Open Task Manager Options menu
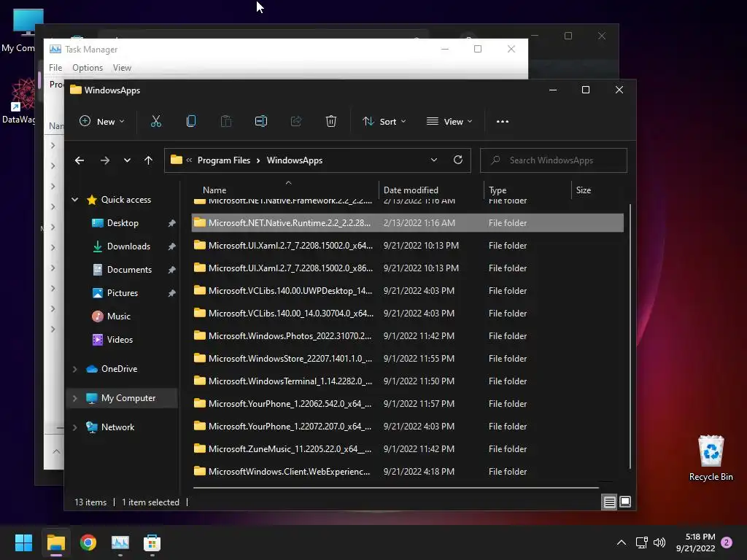This screenshot has width=747, height=560. (x=88, y=68)
